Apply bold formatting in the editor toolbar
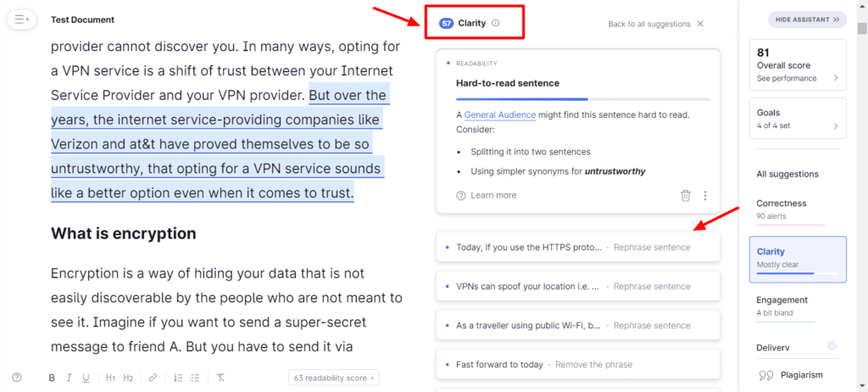Screen dimensions: 868x392 click(x=52, y=378)
